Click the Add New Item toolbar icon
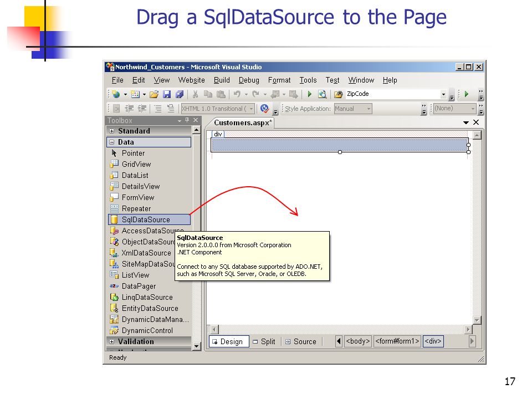Image resolution: width=532 pixels, height=399 pixels. (x=135, y=94)
